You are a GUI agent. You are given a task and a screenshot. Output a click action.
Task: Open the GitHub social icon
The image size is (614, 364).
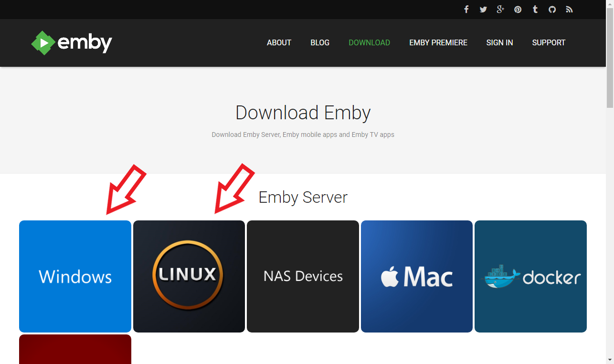coord(552,10)
